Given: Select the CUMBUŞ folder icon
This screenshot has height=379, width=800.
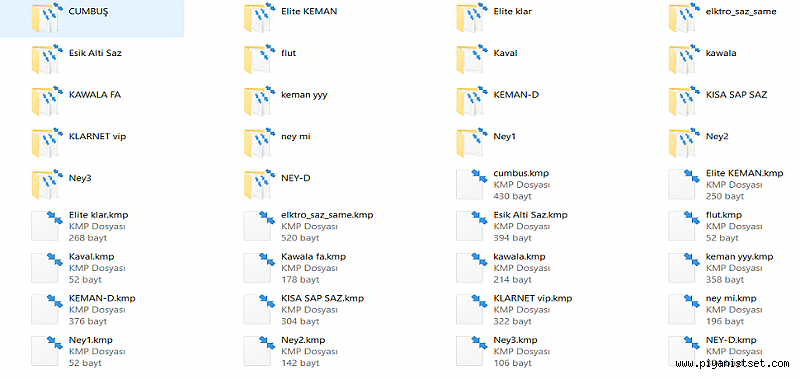Looking at the screenshot, I should coord(47,18).
